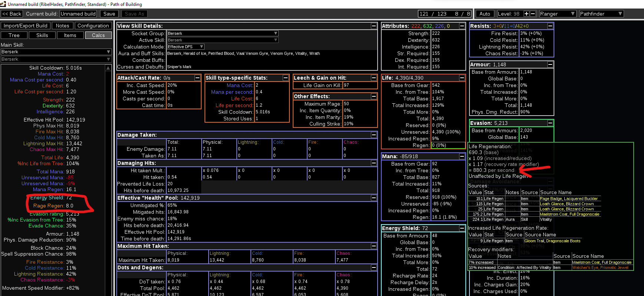
Task: Click the Culling Strike value 10%
Action: pos(348,124)
